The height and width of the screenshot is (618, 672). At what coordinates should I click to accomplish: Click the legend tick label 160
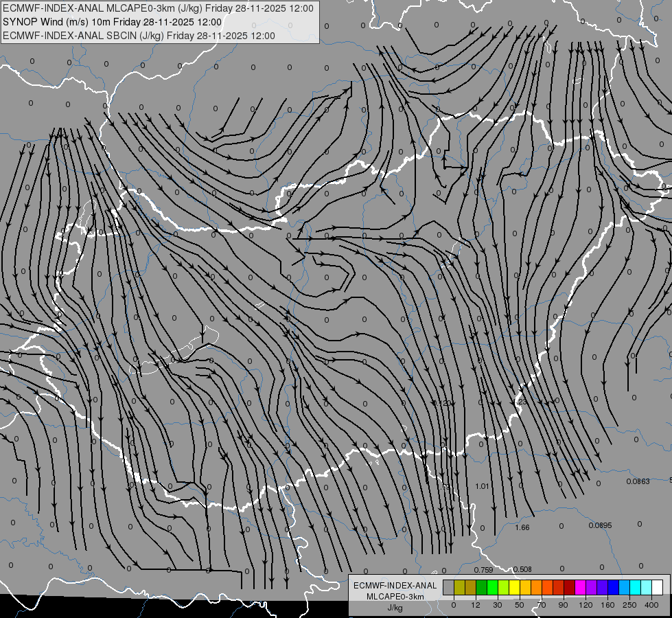tap(607, 605)
